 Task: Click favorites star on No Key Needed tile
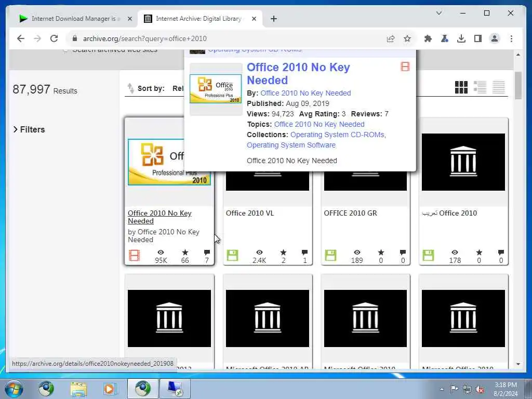(185, 252)
